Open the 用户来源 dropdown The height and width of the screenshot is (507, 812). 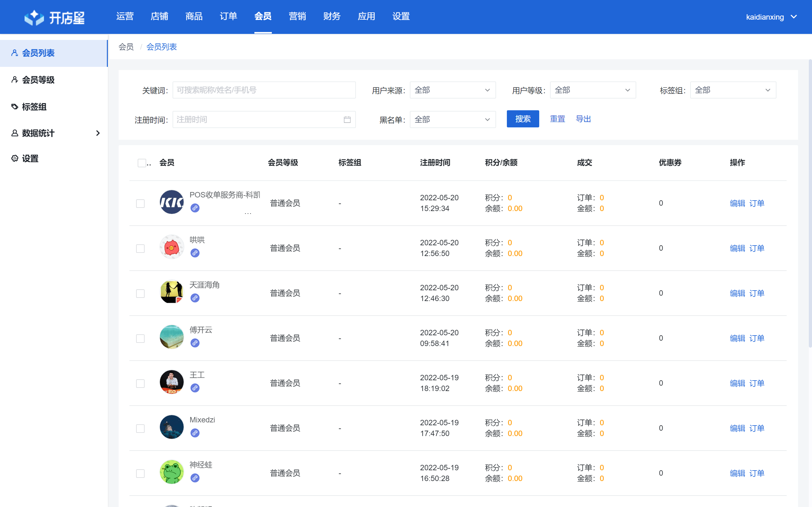[452, 90]
